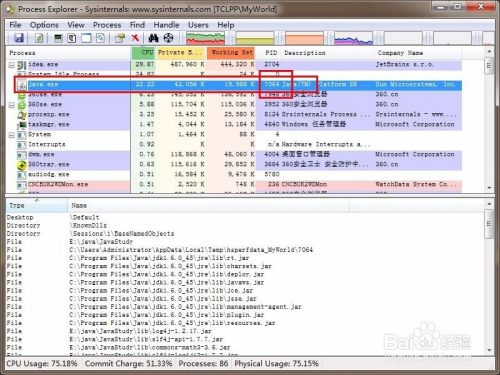Click the Save toolbar icon

pyautogui.click(x=19, y=38)
